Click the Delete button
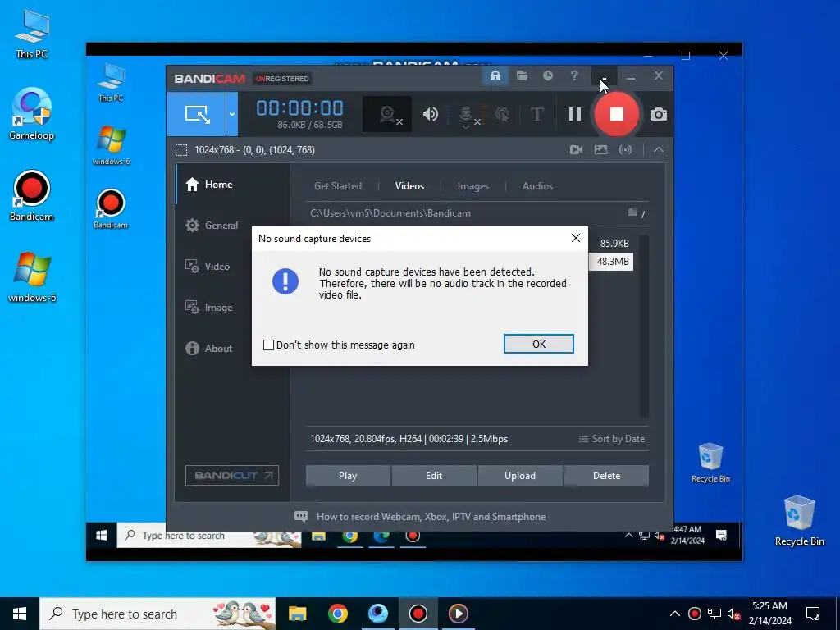840x630 pixels. (606, 476)
